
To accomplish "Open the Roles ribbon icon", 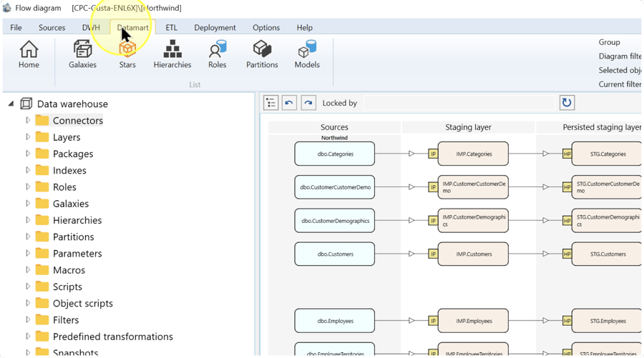I will (218, 54).
